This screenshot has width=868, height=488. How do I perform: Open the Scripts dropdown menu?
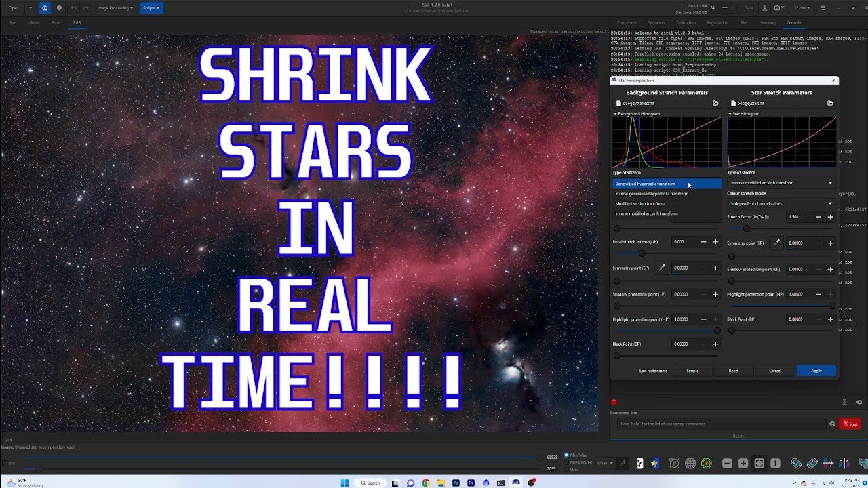click(x=151, y=8)
